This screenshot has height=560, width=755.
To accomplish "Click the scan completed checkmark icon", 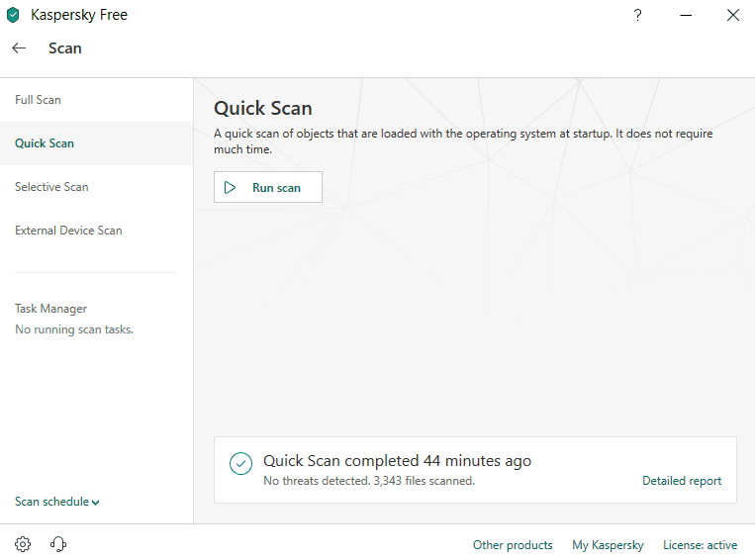I will coord(240,463).
